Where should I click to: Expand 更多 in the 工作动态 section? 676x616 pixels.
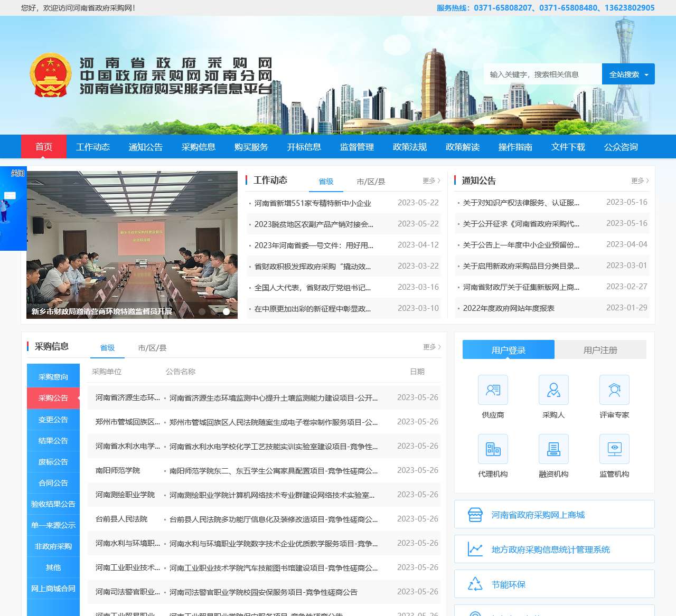(431, 181)
